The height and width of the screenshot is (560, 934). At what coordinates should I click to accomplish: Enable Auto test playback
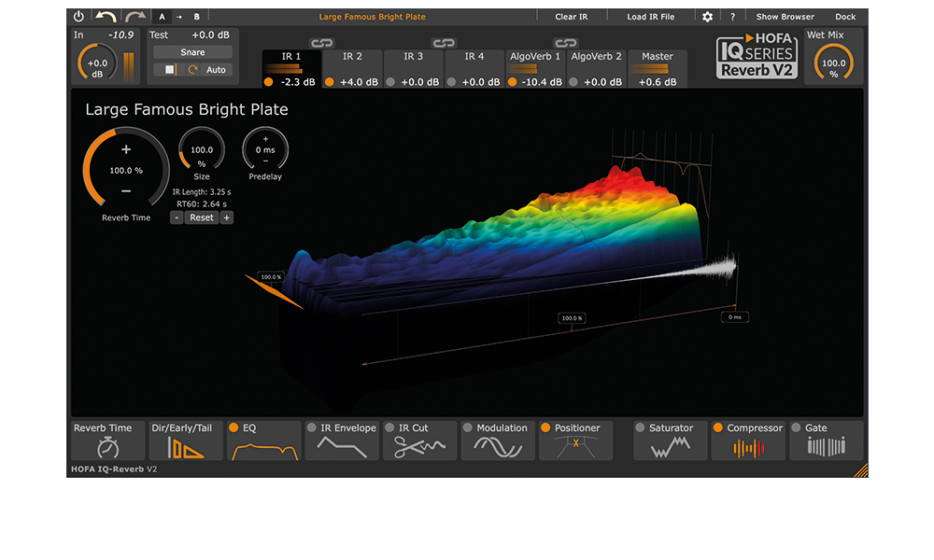(216, 70)
